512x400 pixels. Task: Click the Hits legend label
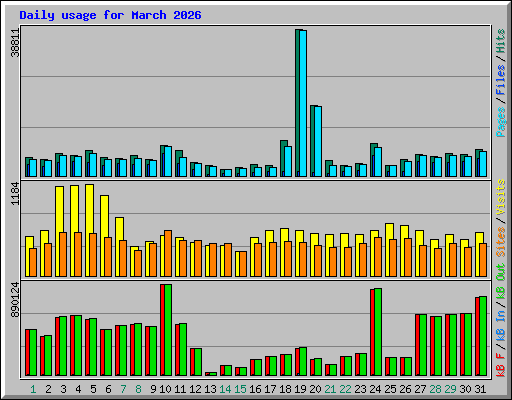pyautogui.click(x=501, y=41)
